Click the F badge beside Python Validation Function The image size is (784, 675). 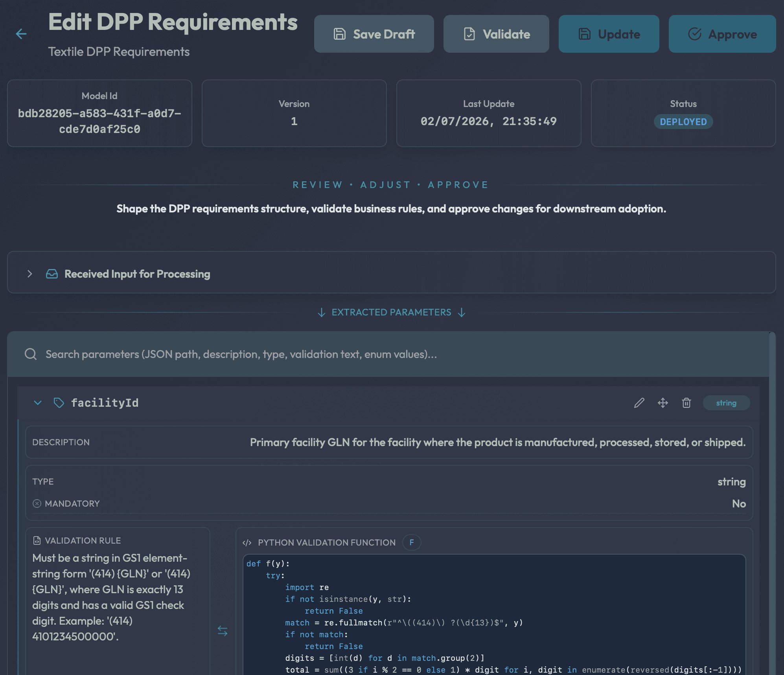coord(412,542)
